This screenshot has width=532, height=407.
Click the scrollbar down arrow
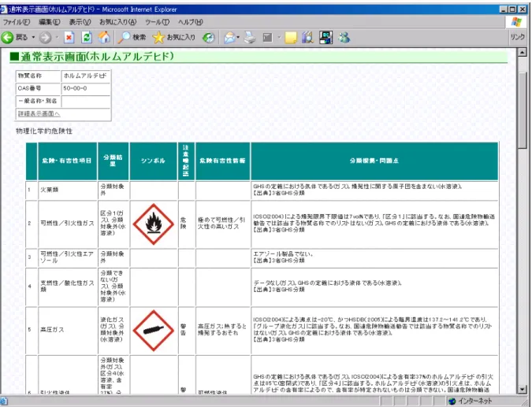[x=523, y=390]
